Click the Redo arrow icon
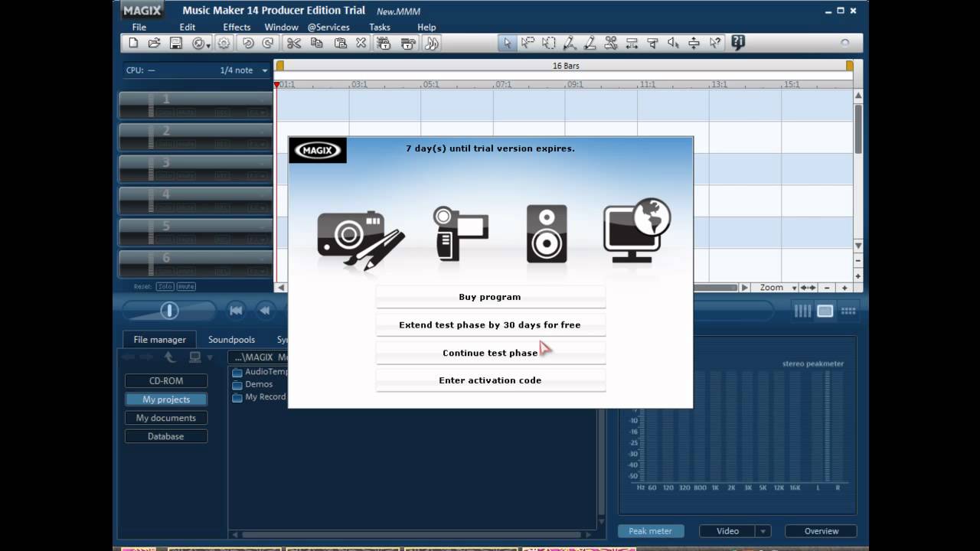 [269, 44]
